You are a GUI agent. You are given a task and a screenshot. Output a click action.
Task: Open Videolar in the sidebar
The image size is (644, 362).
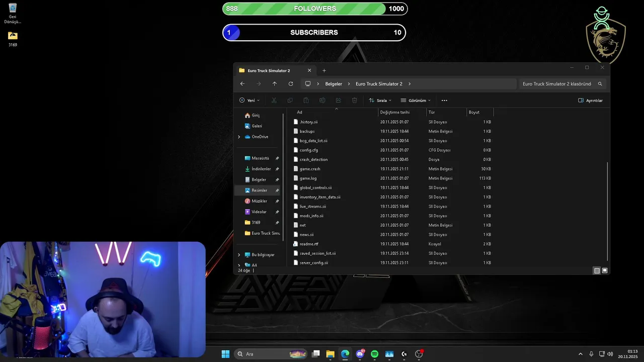(258, 212)
